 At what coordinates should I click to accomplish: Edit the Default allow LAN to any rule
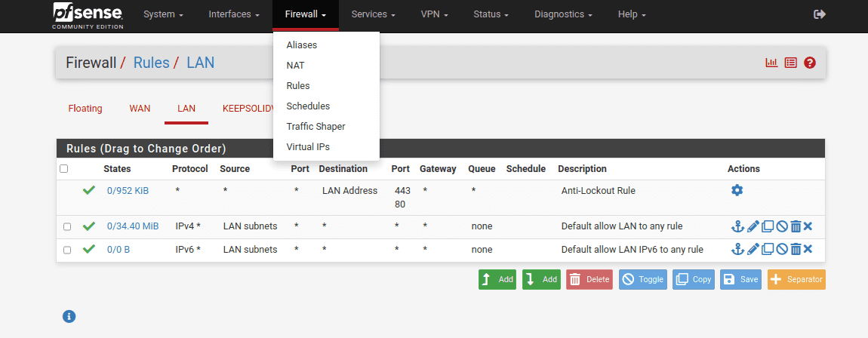pyautogui.click(x=753, y=226)
